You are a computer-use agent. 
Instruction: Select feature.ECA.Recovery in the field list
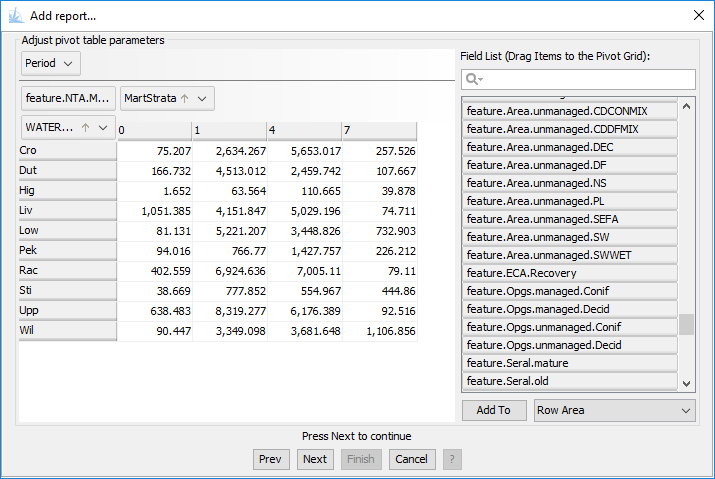pos(569,273)
